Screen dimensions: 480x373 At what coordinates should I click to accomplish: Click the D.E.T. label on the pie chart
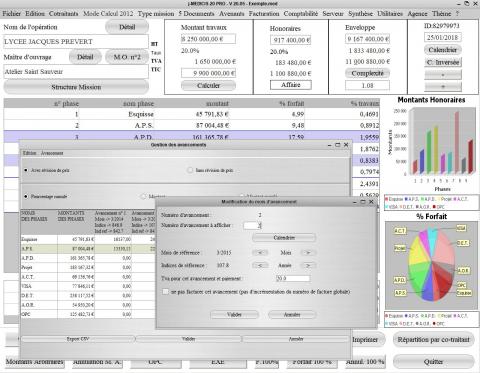pyautogui.click(x=463, y=243)
